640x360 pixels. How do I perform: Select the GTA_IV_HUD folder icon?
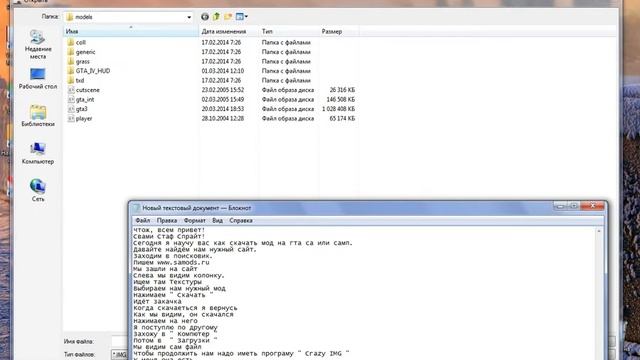coord(71,71)
